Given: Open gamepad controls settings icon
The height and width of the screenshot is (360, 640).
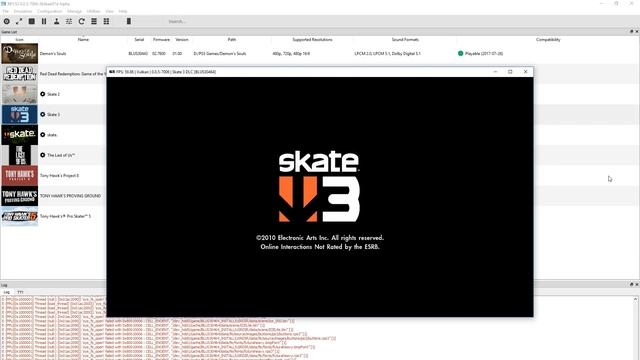Looking at the screenshot, I should click(56, 21).
